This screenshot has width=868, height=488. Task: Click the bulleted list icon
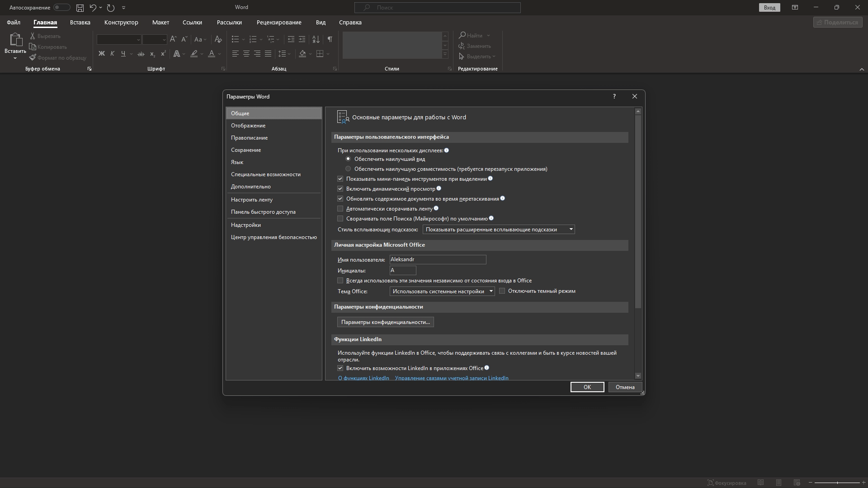point(235,39)
